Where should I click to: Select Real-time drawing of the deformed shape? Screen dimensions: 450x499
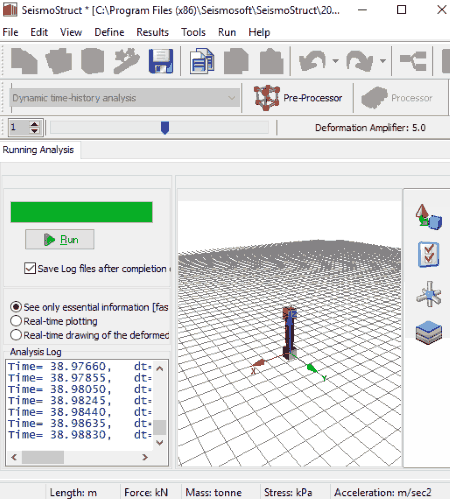(16, 335)
